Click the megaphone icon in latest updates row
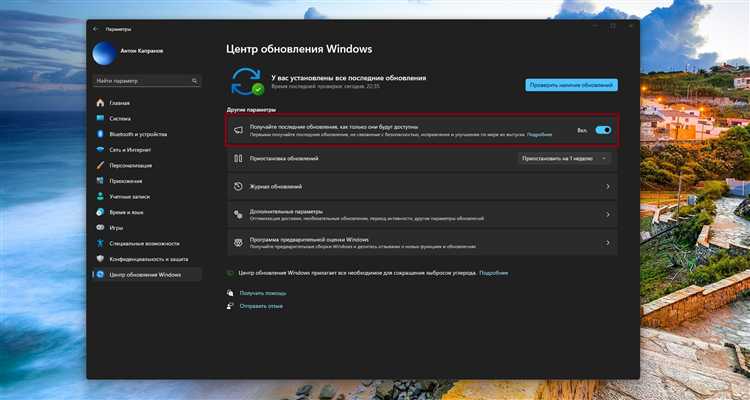Viewport: 750px width, 400px height. tap(238, 130)
